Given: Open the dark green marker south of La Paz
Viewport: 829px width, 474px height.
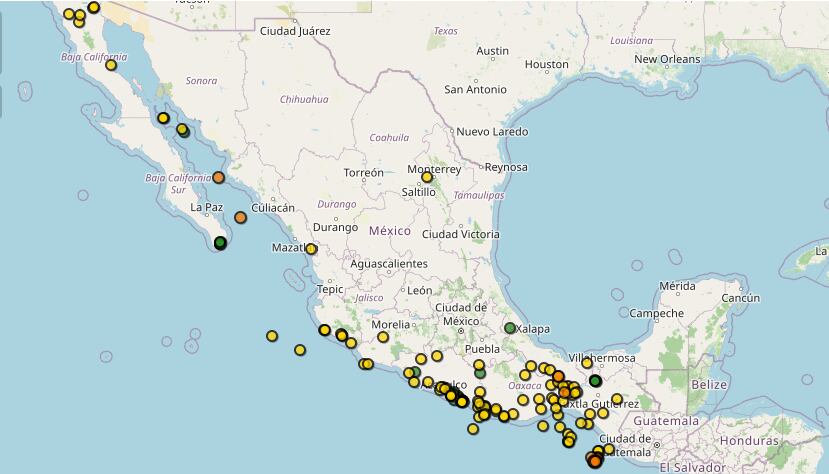Looking at the screenshot, I should click(220, 243).
